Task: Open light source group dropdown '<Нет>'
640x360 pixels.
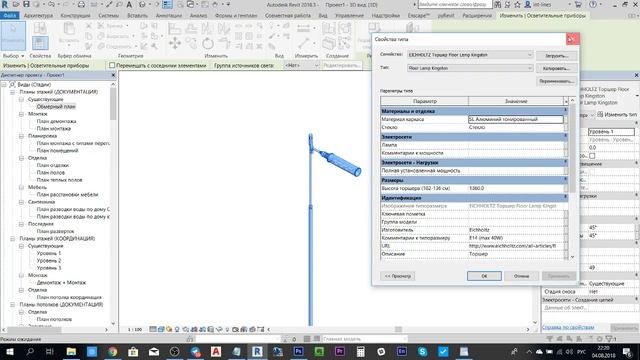Action: point(302,65)
